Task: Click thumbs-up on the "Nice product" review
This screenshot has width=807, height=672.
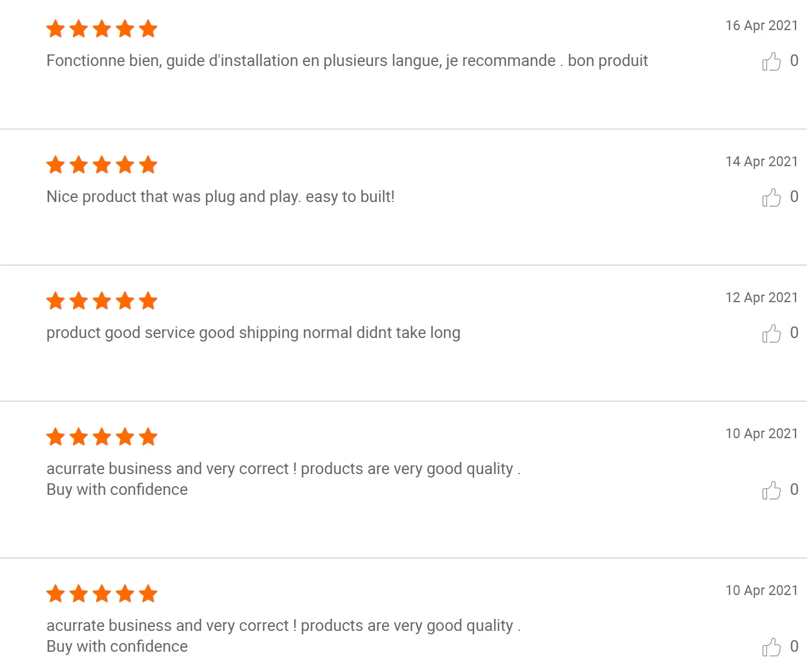Action: 771,197
